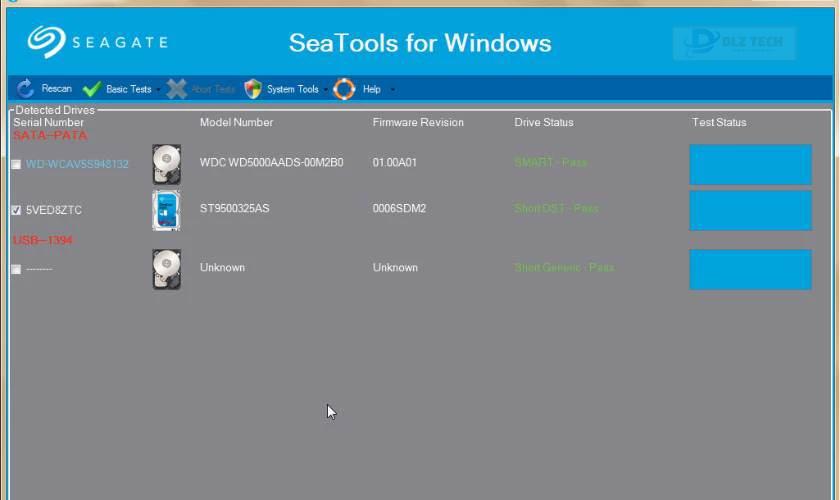Click firmware revision 01.00A01
840x500 pixels.
[394, 162]
